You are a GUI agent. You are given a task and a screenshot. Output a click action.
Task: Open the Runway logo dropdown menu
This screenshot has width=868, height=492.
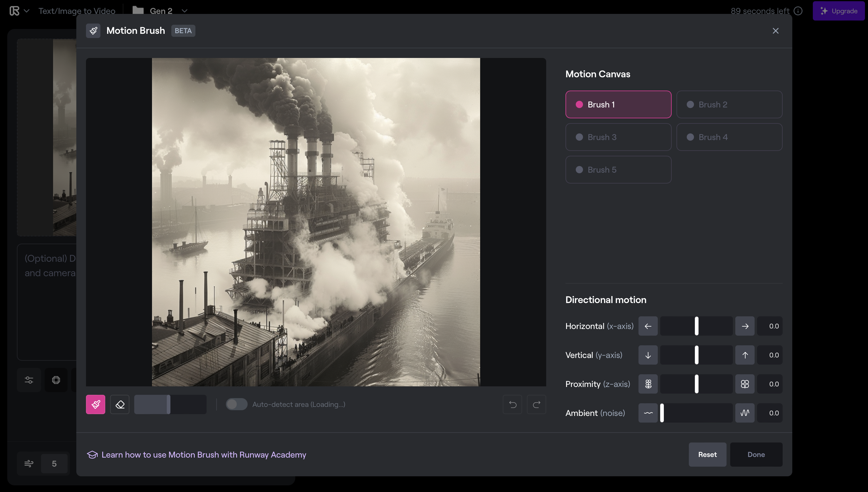pyautogui.click(x=19, y=11)
